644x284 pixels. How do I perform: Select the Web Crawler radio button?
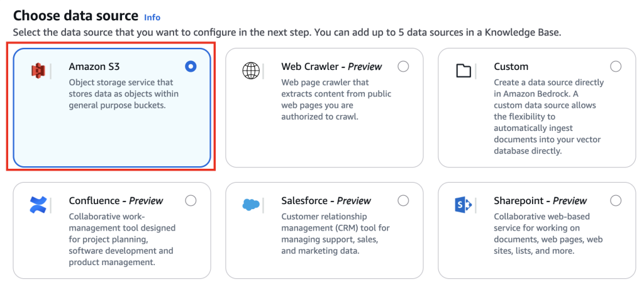403,67
